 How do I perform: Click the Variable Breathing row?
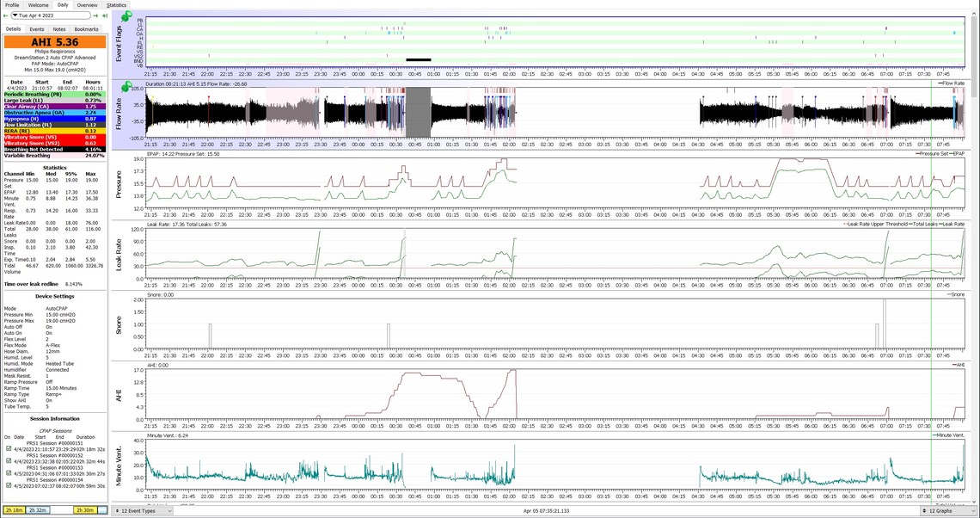[54, 155]
